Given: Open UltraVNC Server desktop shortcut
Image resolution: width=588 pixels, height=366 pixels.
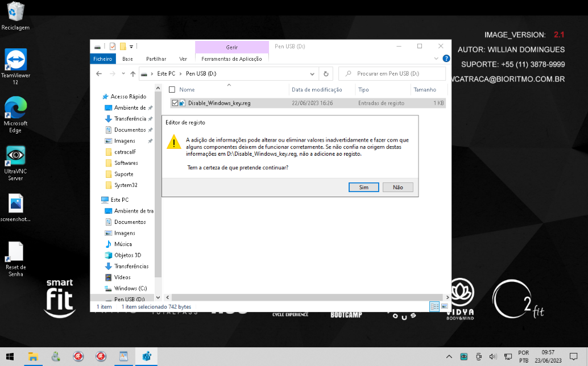Looking at the screenshot, I should tap(15, 163).
